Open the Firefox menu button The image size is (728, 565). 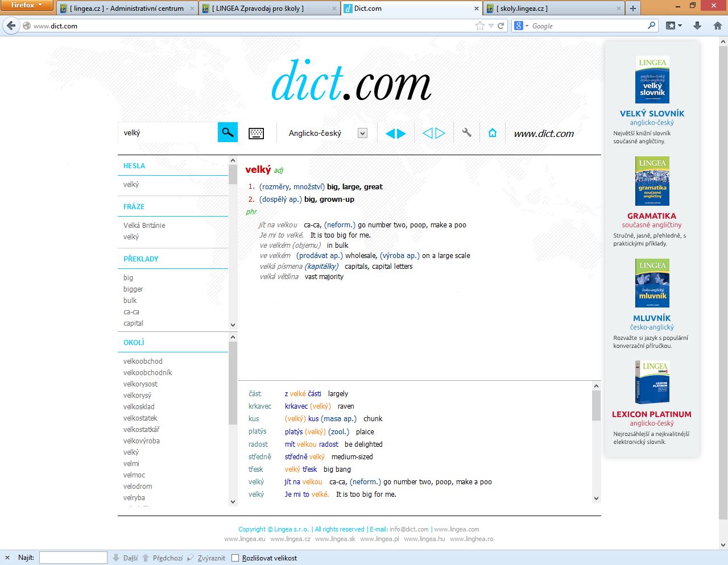[27, 5]
